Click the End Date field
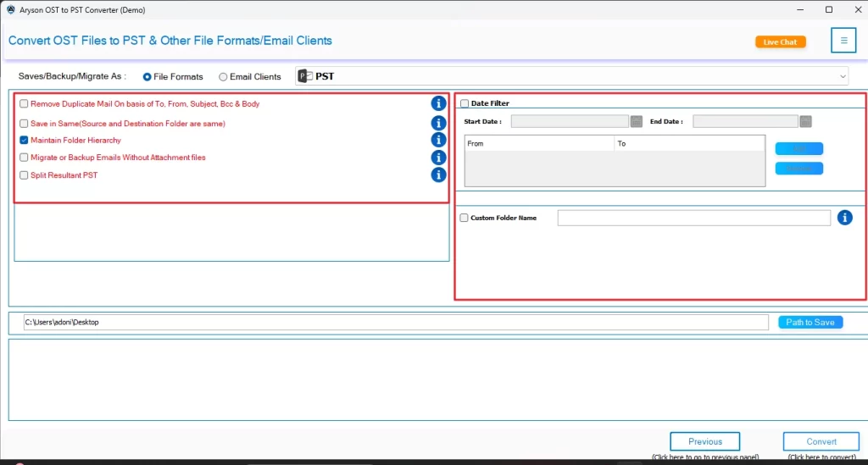The height and width of the screenshot is (465, 868). pos(745,122)
